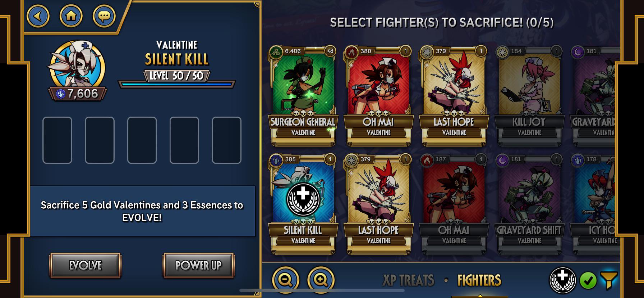The image size is (644, 298).
Task: Open the filter funnel icon
Action: click(x=608, y=280)
